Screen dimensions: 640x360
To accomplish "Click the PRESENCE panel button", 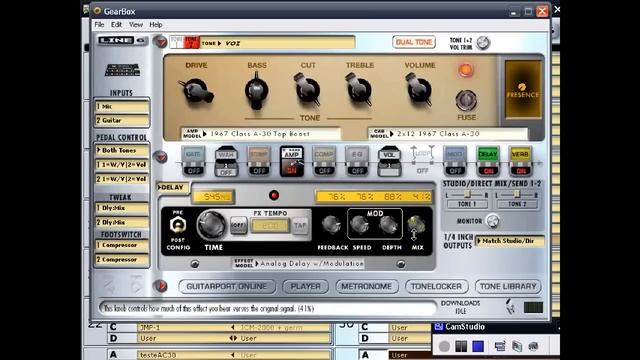I will coord(522,90).
